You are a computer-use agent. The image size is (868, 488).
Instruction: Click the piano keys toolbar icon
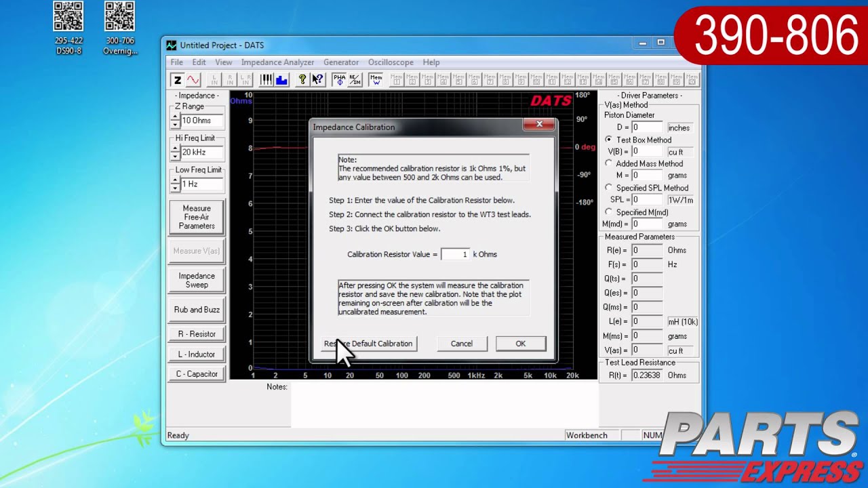click(x=266, y=80)
